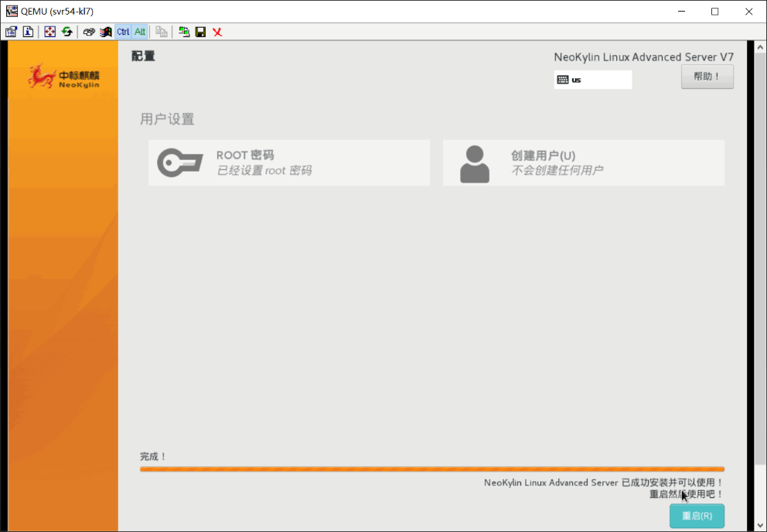The height and width of the screenshot is (532, 767).
Task: Click the person silhouette user icon
Action: pyautogui.click(x=475, y=164)
